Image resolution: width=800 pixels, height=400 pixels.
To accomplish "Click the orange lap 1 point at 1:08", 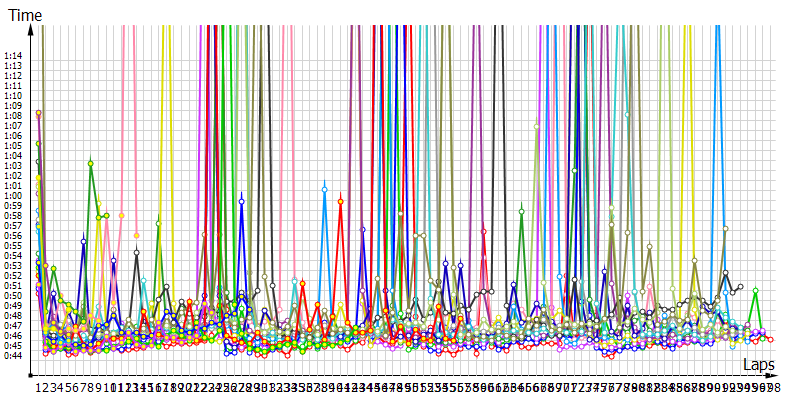I will pyautogui.click(x=39, y=113).
